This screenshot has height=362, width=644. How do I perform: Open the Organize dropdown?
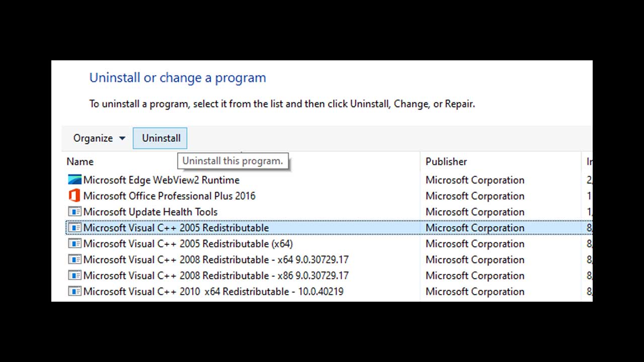point(98,138)
